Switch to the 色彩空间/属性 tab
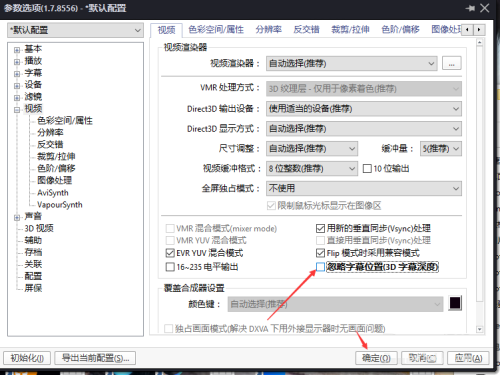Viewport: 500px width, 375px height. point(216,30)
